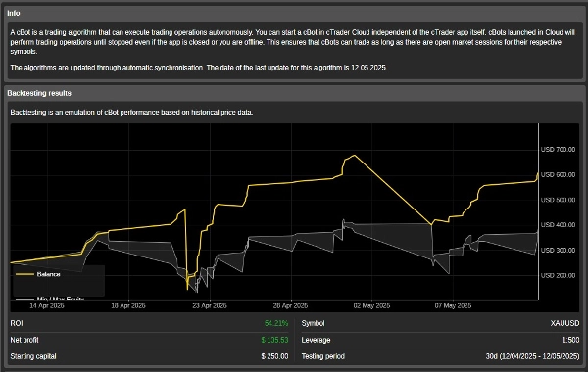Click the 02 May 2025 axis label
This screenshot has height=372, width=588.
(x=371, y=305)
